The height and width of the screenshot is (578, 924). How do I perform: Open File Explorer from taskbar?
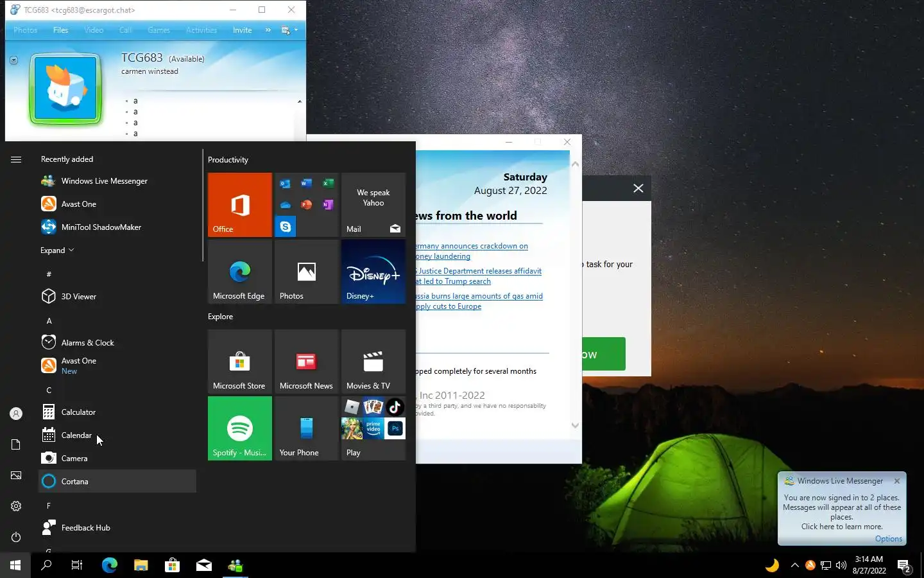click(x=141, y=565)
